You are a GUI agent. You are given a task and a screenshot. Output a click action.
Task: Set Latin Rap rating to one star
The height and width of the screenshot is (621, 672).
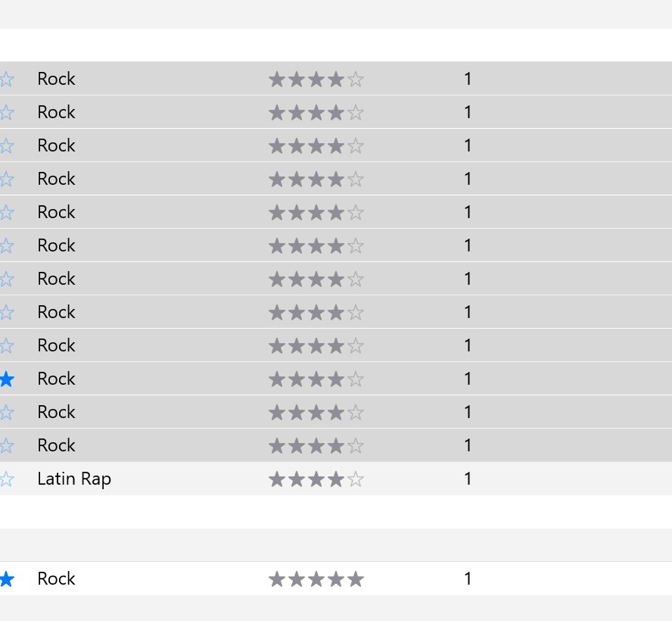point(277,479)
